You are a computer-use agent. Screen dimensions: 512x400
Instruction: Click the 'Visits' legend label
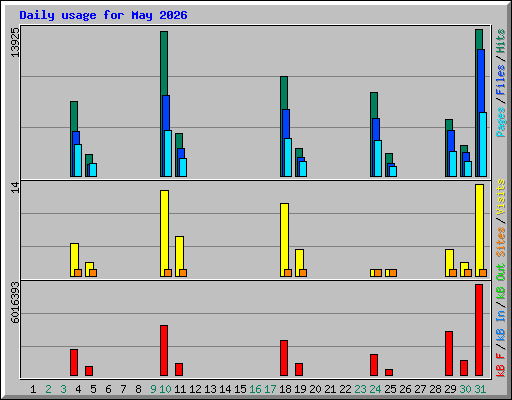(x=501, y=197)
